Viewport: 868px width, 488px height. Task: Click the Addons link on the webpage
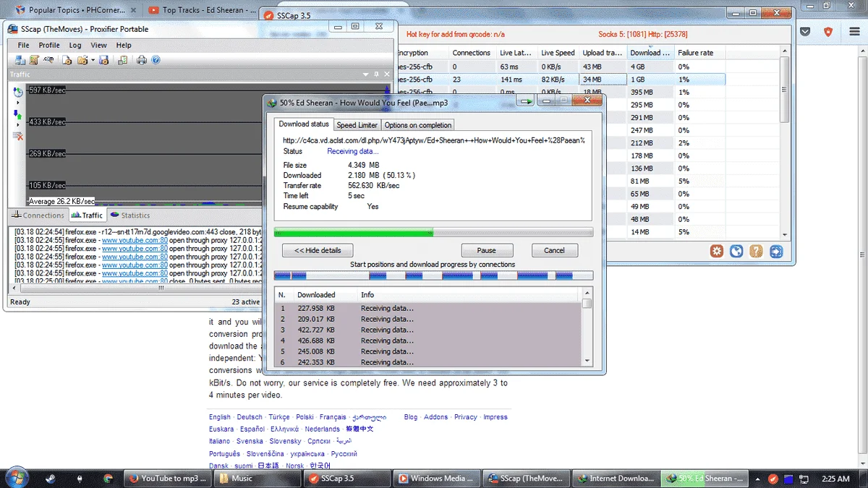point(436,417)
